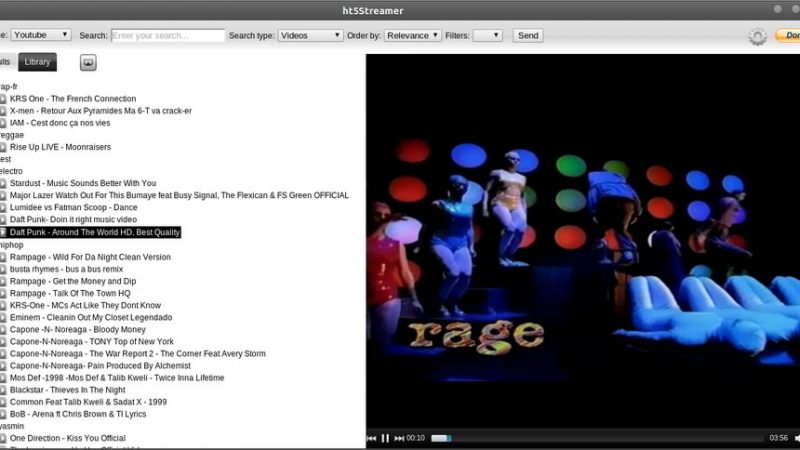
Task: Focus the search text field
Action: point(168,35)
